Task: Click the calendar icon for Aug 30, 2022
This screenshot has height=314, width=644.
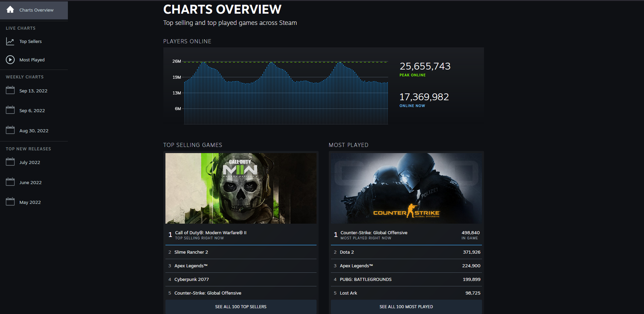Action: pos(10,130)
